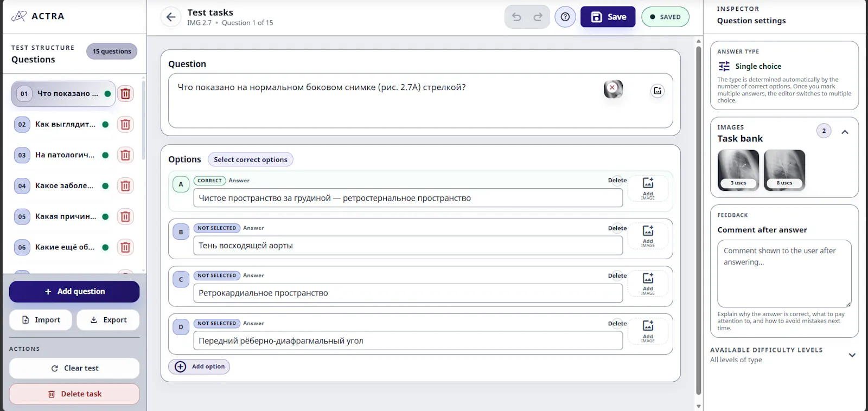Toggle NOT SELECTED status on option D
868x411 pixels.
pyautogui.click(x=217, y=323)
